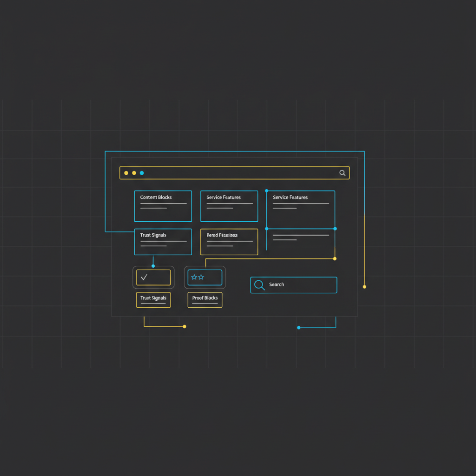Click the middle yellow dot in top bar

(x=134, y=173)
